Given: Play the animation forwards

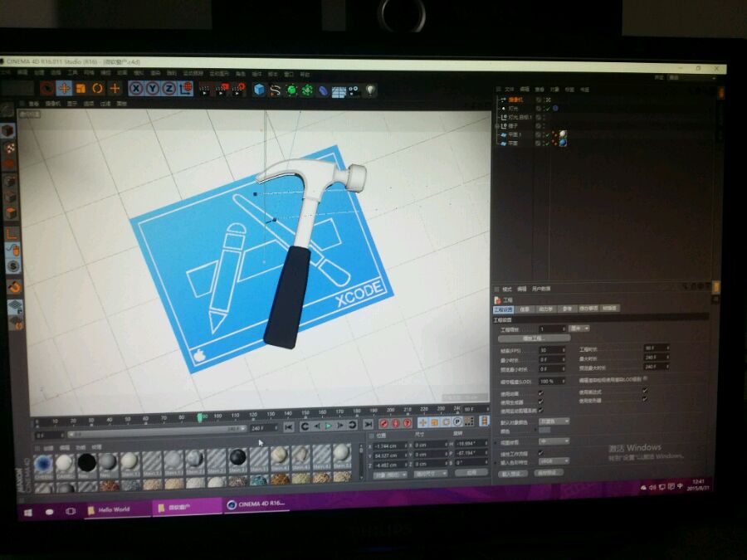Looking at the screenshot, I should pos(328,426).
